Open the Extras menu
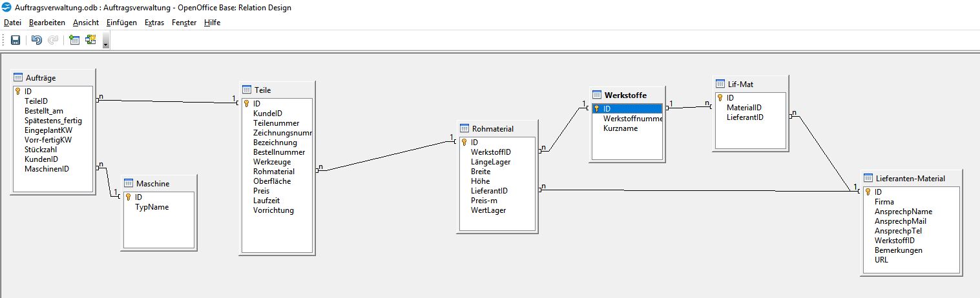 pos(154,23)
